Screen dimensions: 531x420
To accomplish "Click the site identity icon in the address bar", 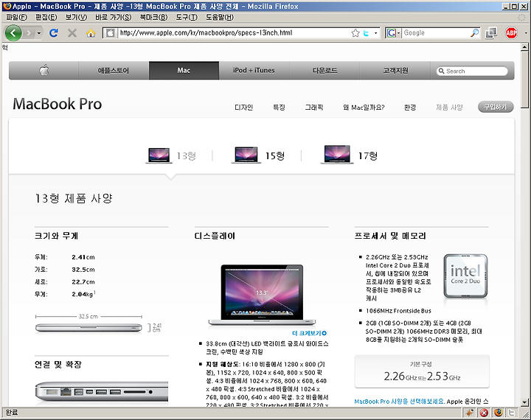I will pyautogui.click(x=110, y=33).
